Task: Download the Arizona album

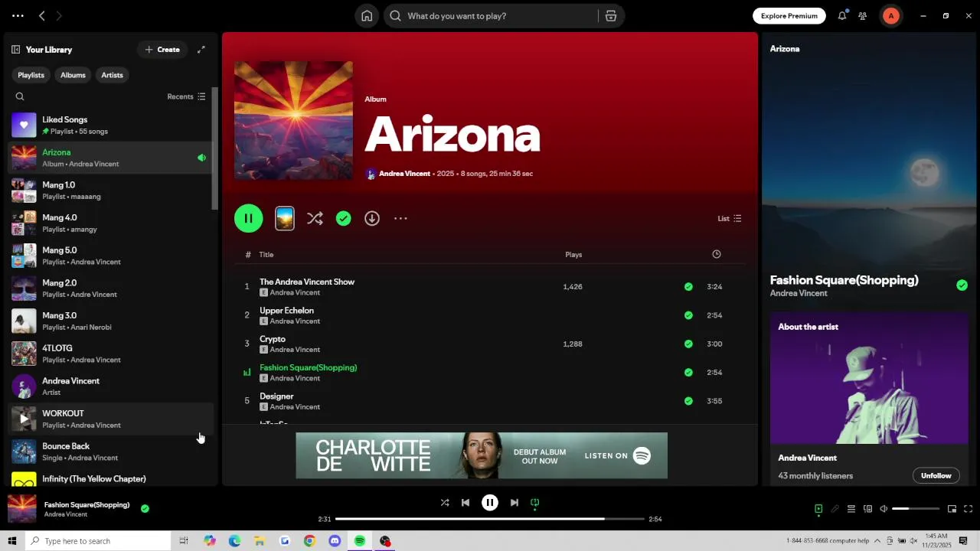Action: click(x=372, y=219)
